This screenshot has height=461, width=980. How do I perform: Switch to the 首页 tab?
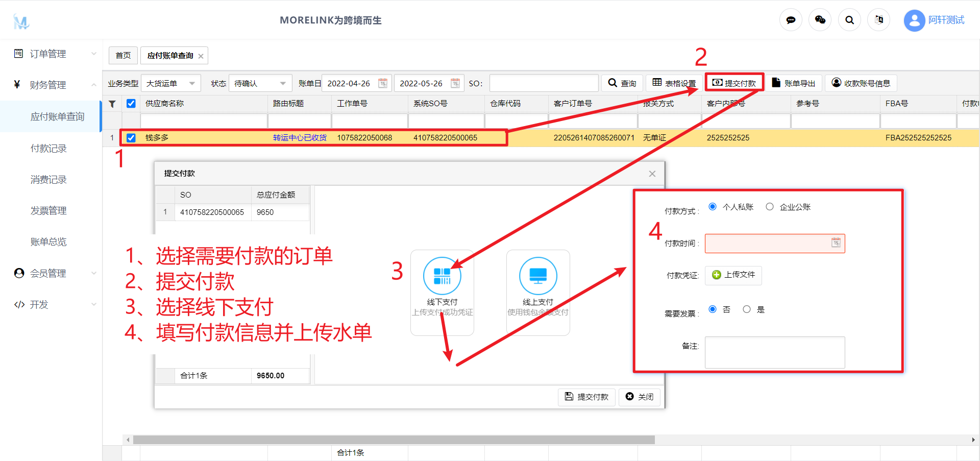pyautogui.click(x=123, y=56)
